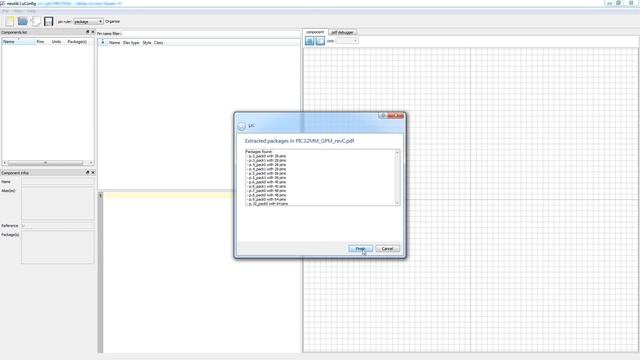Viewport: 640px width, 360px height.
Task: Click the first blue viewer toolbar icon
Action: click(309, 41)
